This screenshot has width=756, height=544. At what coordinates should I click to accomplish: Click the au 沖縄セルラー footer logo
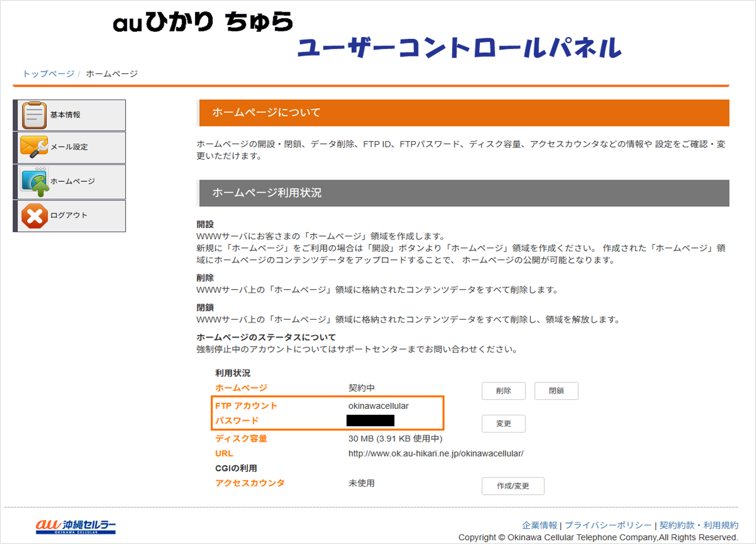(x=76, y=527)
